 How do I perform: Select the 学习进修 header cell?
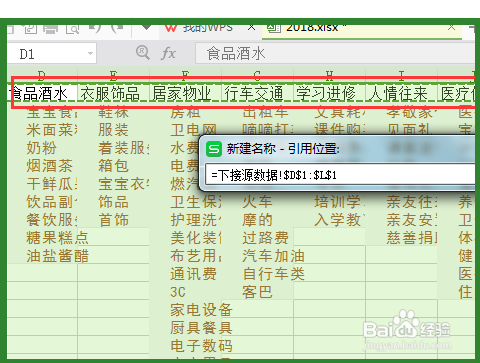pyautogui.click(x=329, y=94)
